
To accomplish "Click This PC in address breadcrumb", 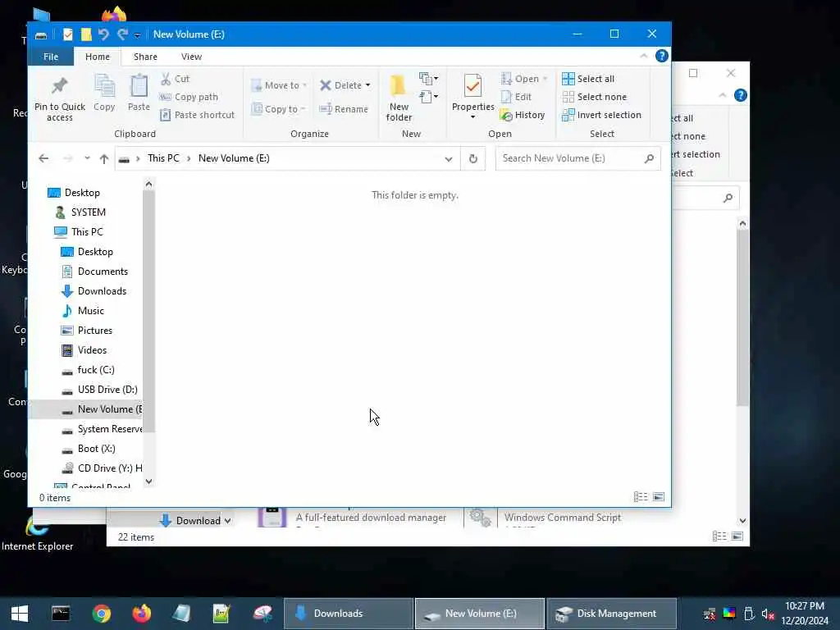I will coord(163,158).
